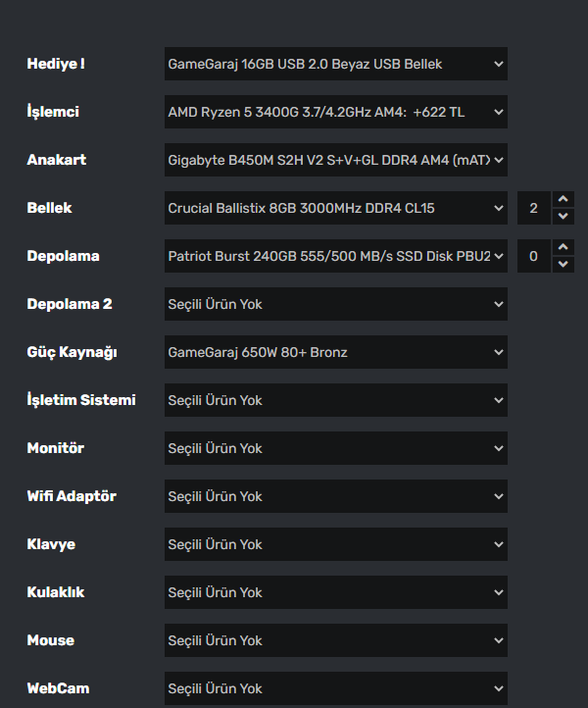Open the Depolama storage dropdown

pyautogui.click(x=335, y=256)
